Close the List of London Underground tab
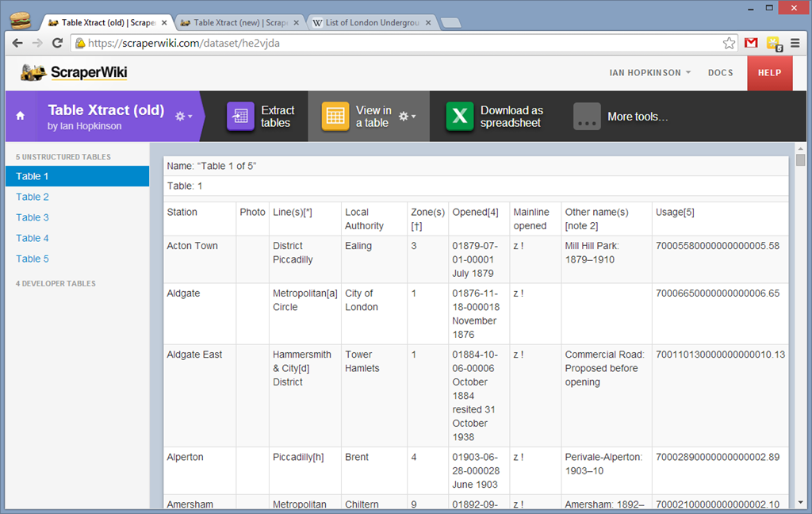 tap(428, 23)
